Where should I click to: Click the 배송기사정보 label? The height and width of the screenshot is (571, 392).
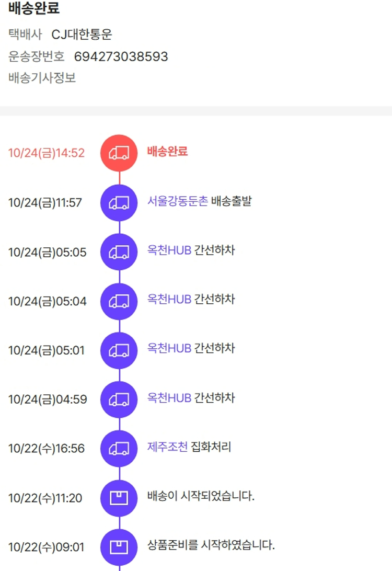pos(42,78)
